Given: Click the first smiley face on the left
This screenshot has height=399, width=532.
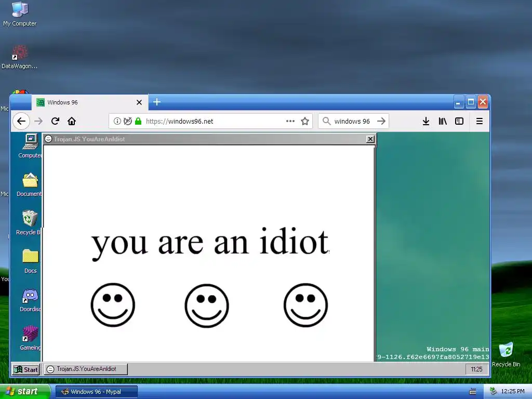Looking at the screenshot, I should tap(113, 304).
